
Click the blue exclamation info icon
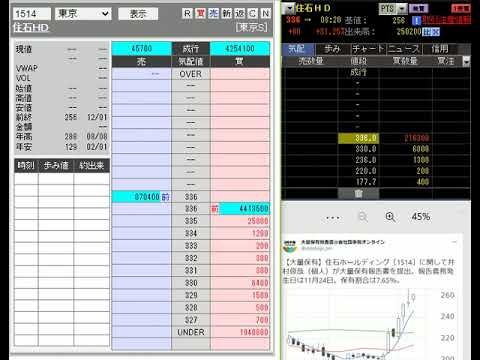coord(416,21)
